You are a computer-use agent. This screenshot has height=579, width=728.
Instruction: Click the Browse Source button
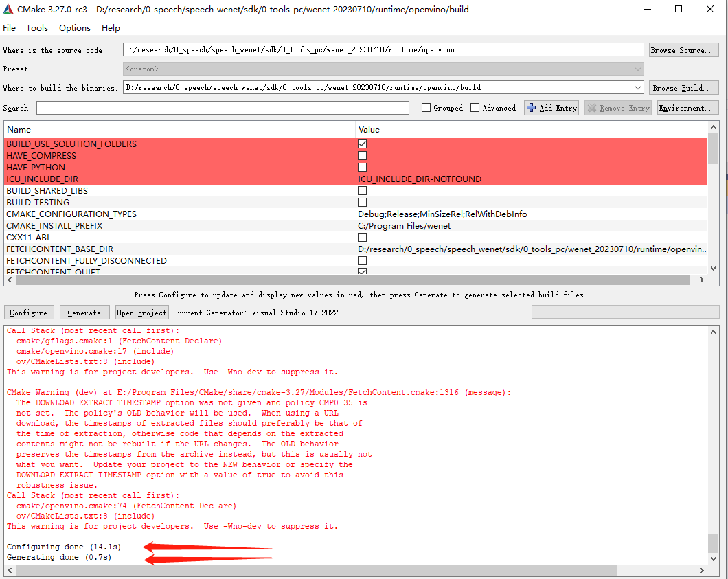[x=683, y=49]
